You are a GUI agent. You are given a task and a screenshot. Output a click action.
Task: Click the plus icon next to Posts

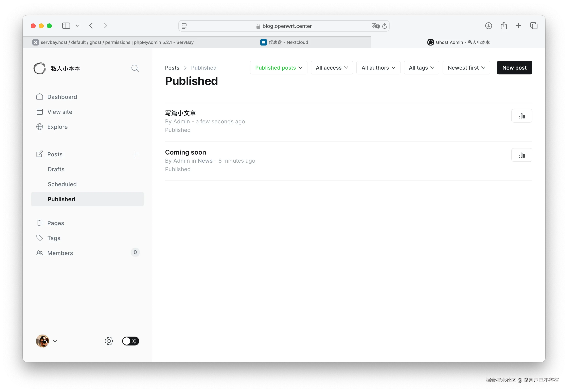pos(135,154)
